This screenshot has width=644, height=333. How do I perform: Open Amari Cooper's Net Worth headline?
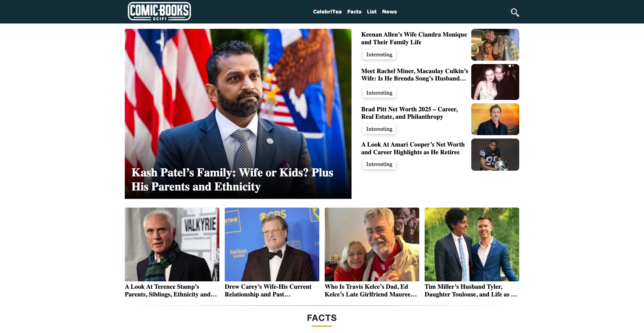[413, 148]
